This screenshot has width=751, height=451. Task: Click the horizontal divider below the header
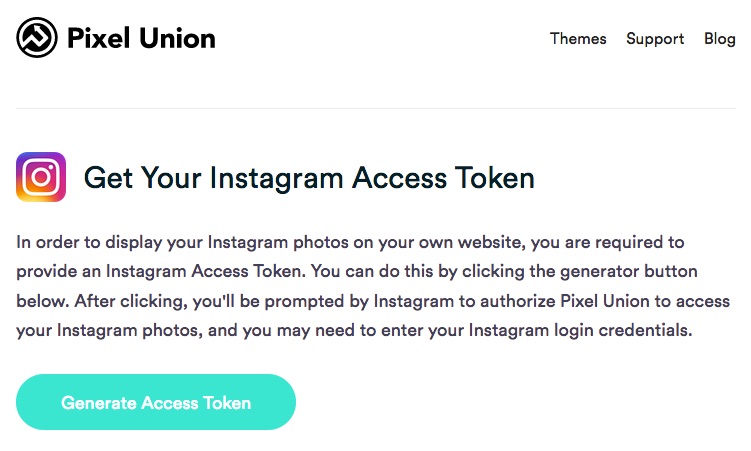[x=375, y=108]
